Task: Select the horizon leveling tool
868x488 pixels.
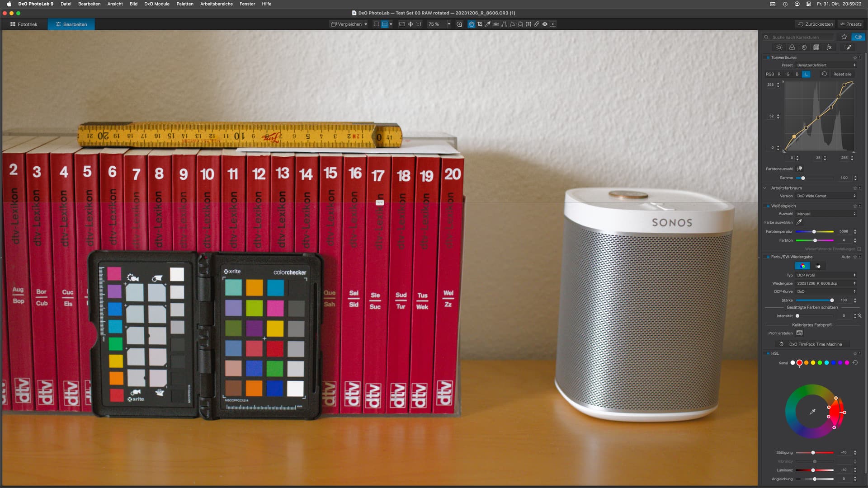Action: pyautogui.click(x=496, y=24)
